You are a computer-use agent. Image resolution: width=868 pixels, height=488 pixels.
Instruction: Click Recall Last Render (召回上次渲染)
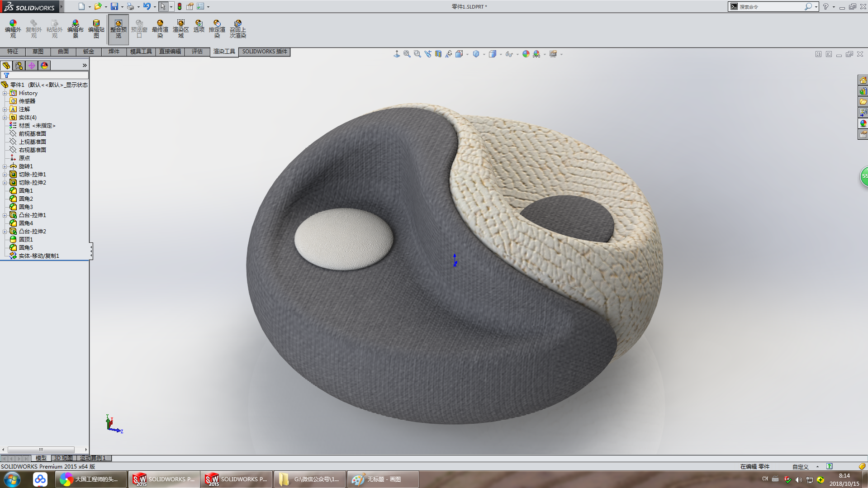coord(237,29)
